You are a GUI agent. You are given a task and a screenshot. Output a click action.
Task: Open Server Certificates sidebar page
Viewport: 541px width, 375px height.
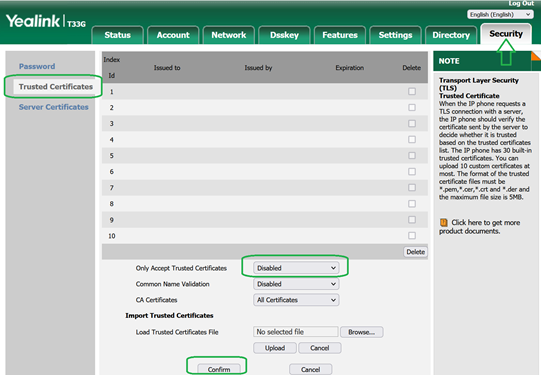pyautogui.click(x=53, y=107)
